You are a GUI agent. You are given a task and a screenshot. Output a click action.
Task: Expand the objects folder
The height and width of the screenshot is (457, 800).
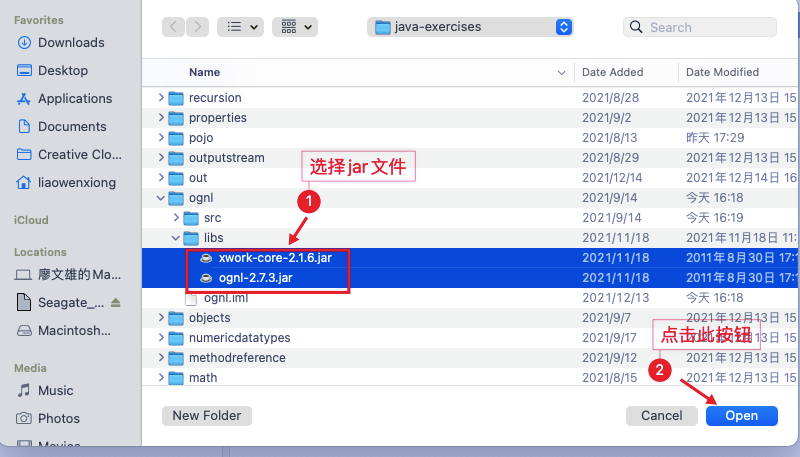(x=161, y=318)
